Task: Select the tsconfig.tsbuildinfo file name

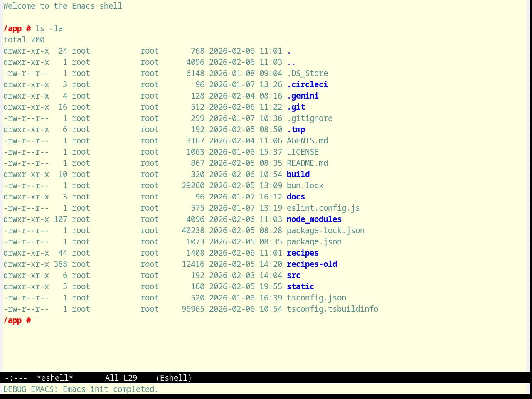Action: [332, 309]
